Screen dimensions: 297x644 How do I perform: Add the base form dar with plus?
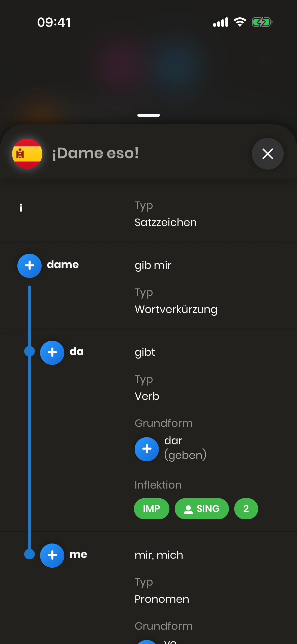(x=147, y=449)
